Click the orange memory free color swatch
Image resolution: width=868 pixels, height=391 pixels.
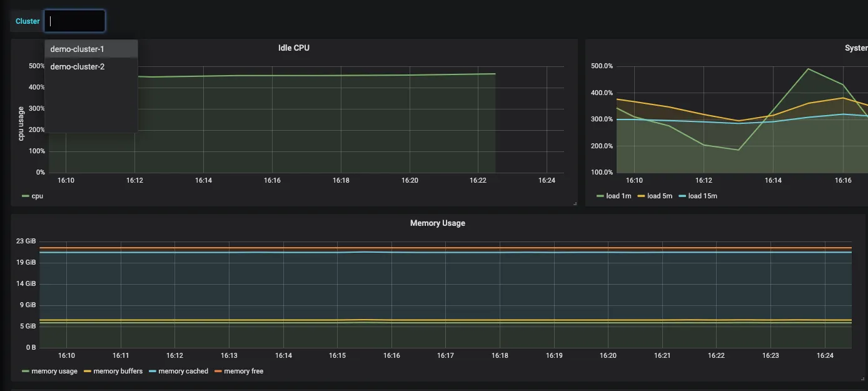click(218, 371)
